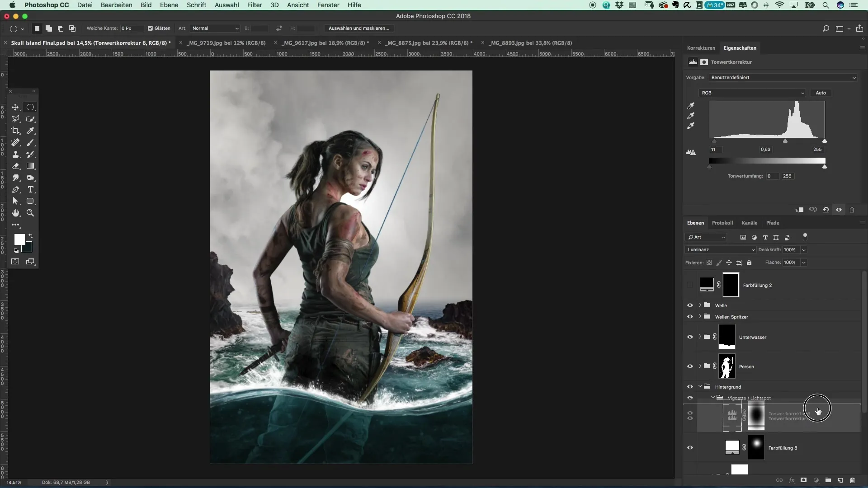Create new layer icon in Layers panel
The height and width of the screenshot is (488, 868).
pos(840,480)
